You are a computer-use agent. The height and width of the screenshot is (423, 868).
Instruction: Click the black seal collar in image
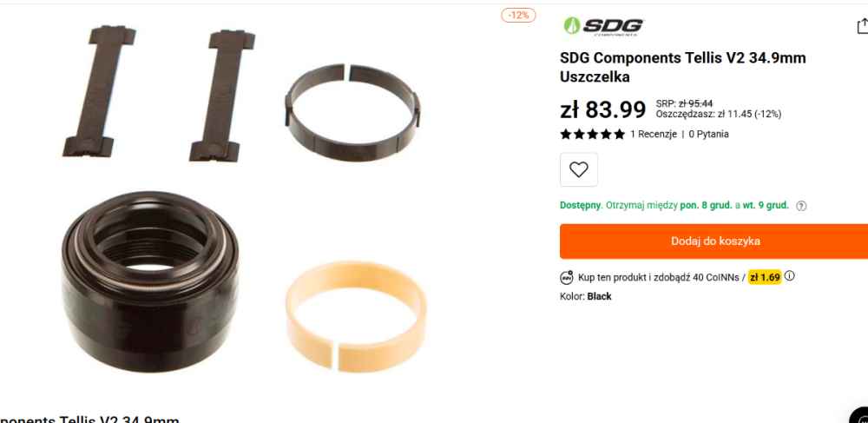click(150, 274)
